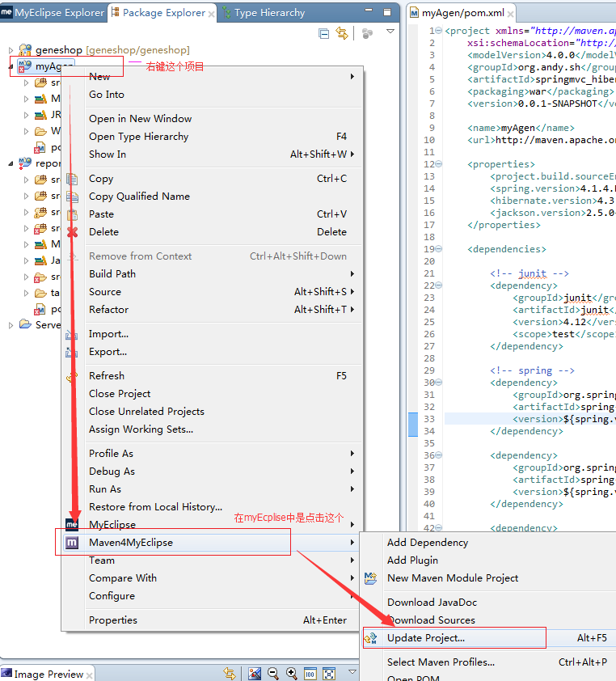
Task: Choose Assign Working Sets...
Action: coord(222,429)
